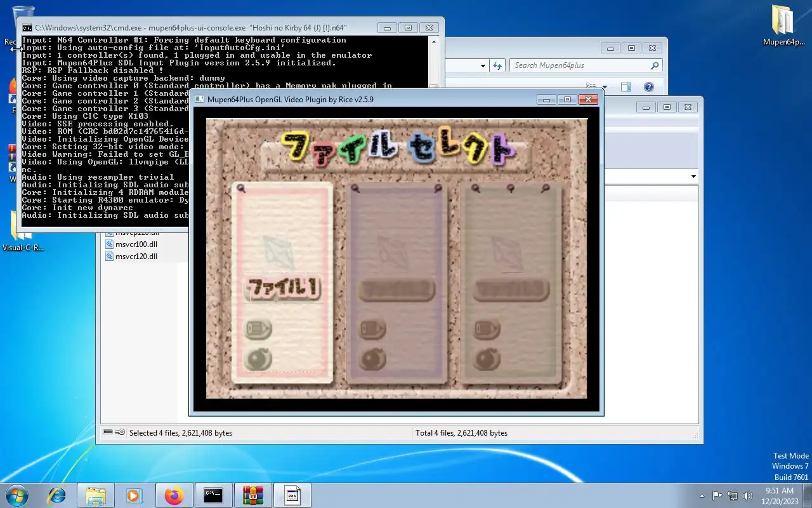Click 'Total 4 files, 2,621,408 bytes' status text
812x508 pixels.
[x=461, y=433]
